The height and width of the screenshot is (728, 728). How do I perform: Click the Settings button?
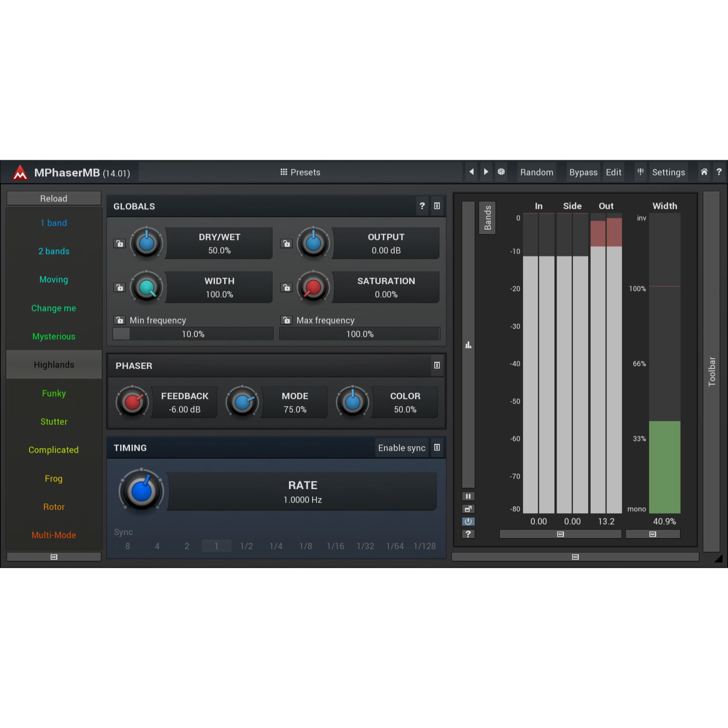(668, 172)
